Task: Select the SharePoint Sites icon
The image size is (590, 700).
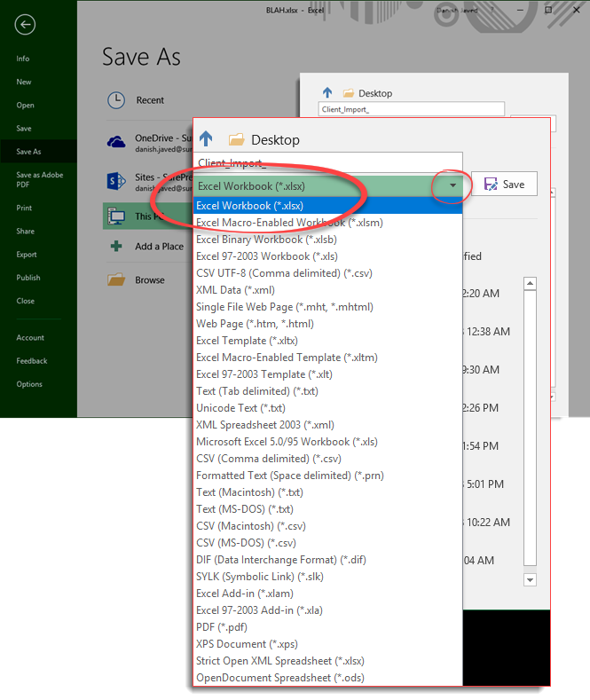Action: [x=115, y=180]
